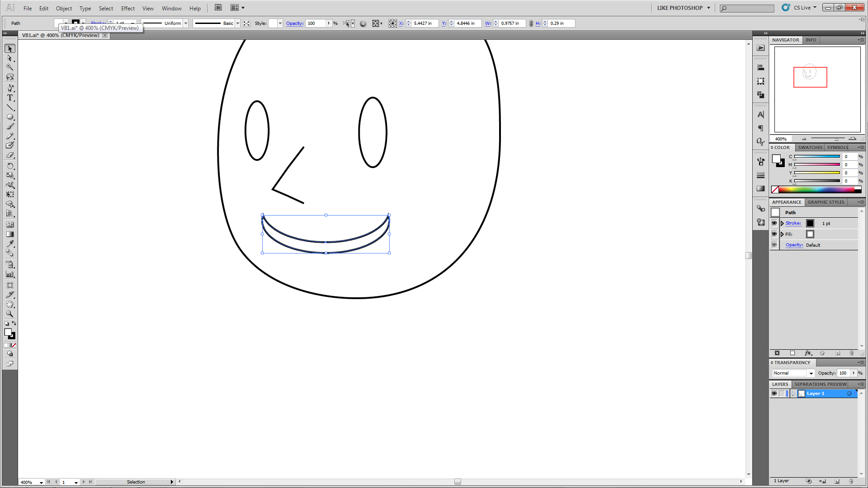Select the Type tool
Screen dimensions: 868x488
point(9,98)
